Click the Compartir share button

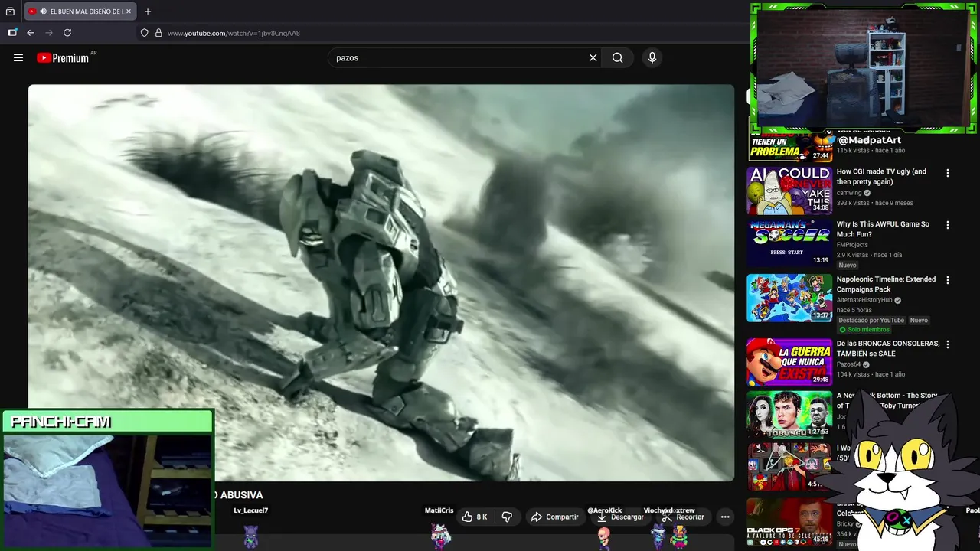pos(555,517)
